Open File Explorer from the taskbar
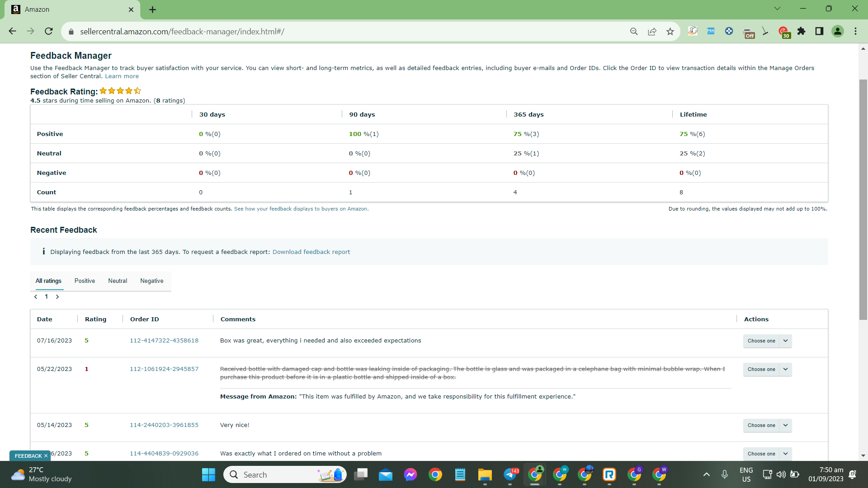Screen dimensions: 868x488 485,474
